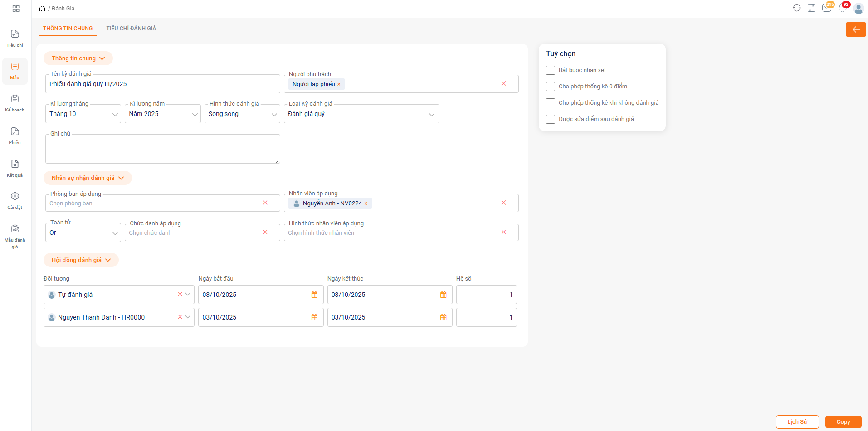
Task: Expand Loại Kỳ đánh giá dropdown
Action: click(x=361, y=114)
